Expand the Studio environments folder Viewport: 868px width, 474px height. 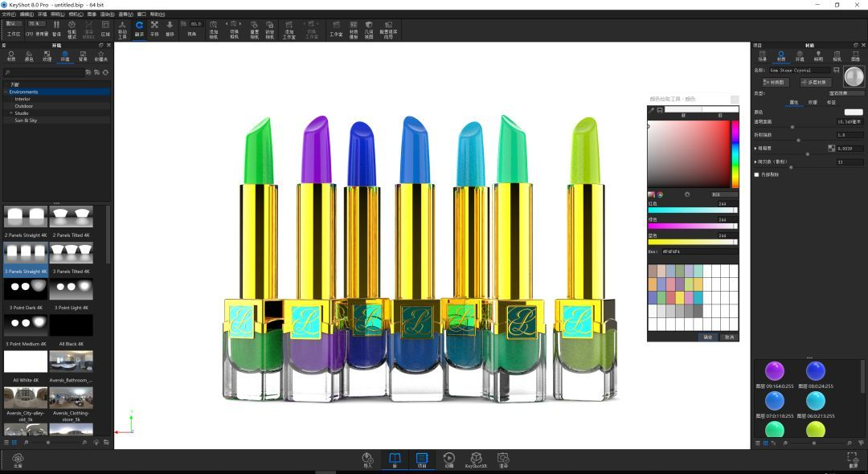click(11, 113)
